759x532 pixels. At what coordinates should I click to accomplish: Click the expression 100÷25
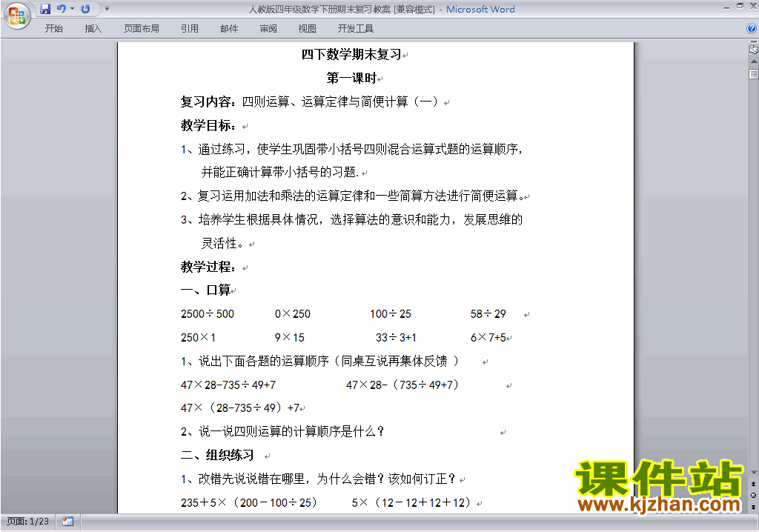coord(391,313)
